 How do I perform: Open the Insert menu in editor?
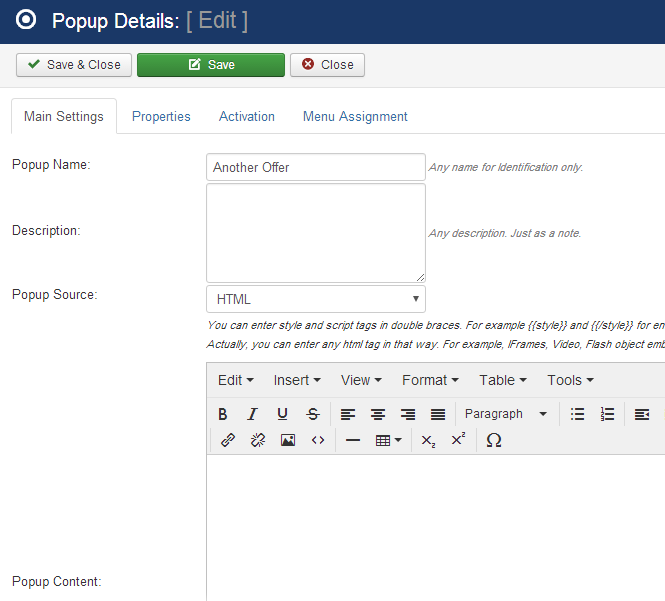coord(297,380)
